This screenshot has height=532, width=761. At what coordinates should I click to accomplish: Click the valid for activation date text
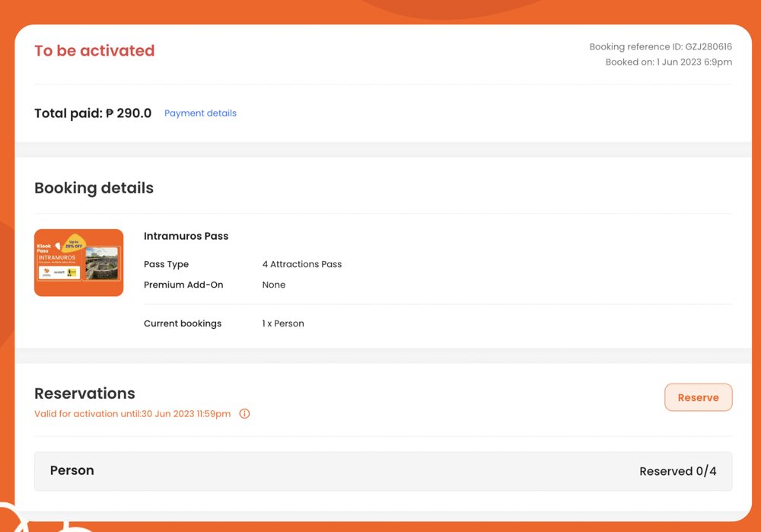pos(132,414)
